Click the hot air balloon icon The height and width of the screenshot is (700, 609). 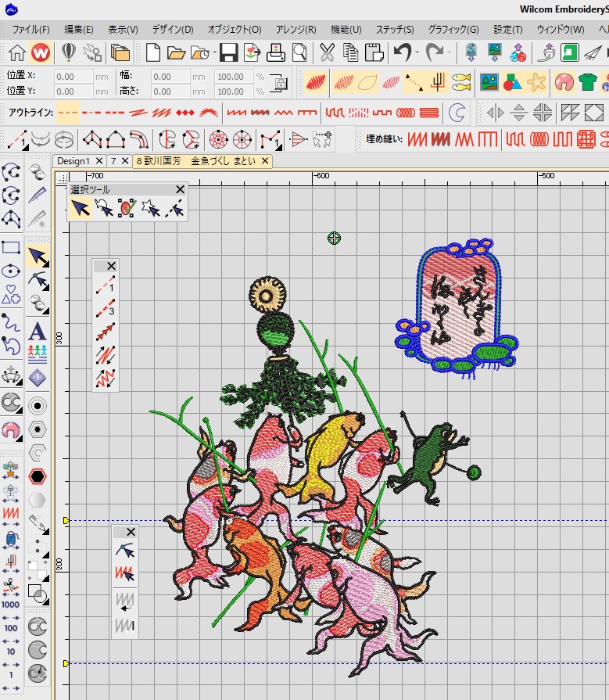tap(68, 52)
